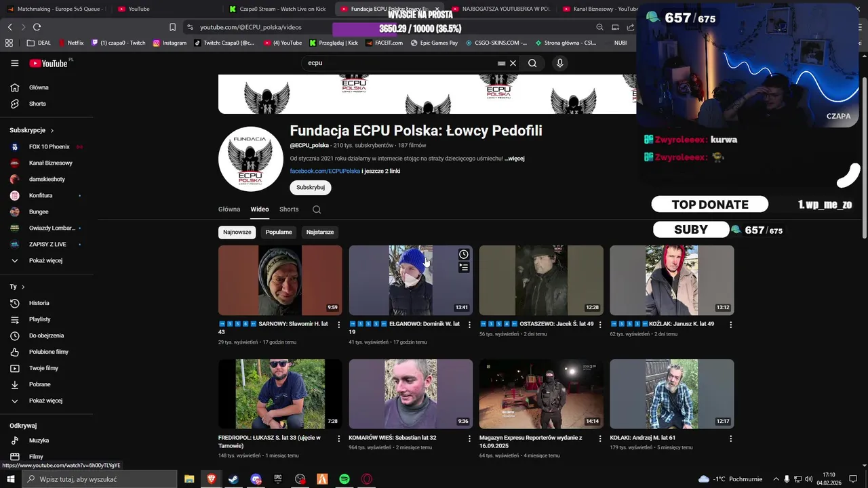
Task: Open the on-screen keyboard icon in search
Action: [x=501, y=63]
